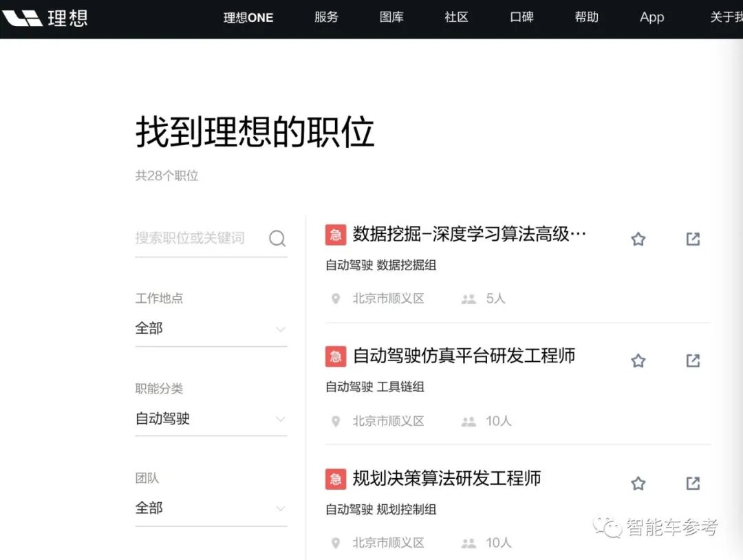This screenshot has width=743, height=560.
Task: Click the 找到理想的职位 heading
Action: pyautogui.click(x=255, y=131)
